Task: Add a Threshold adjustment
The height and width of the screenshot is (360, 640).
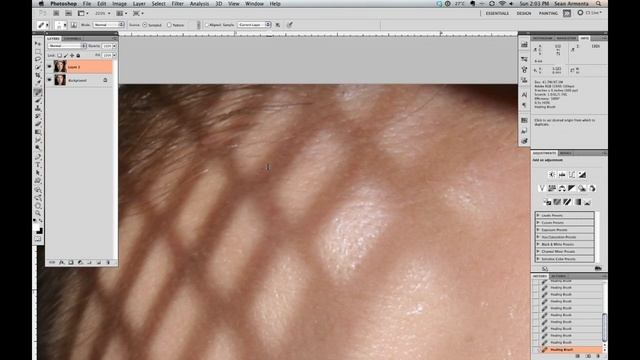Action: (x=567, y=202)
